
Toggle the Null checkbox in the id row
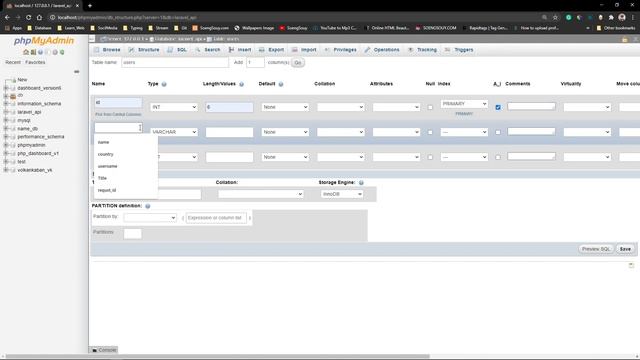(430, 107)
